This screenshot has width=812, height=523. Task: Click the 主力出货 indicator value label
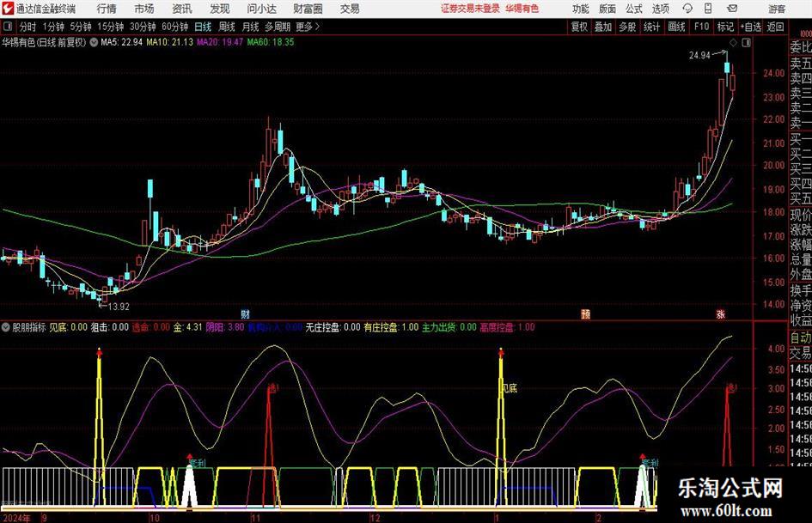tap(449, 327)
